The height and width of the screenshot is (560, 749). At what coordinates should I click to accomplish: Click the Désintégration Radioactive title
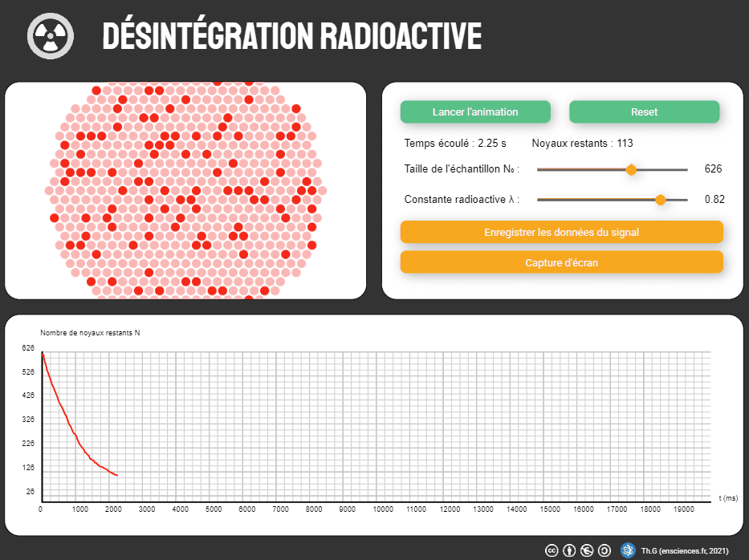pyautogui.click(x=291, y=35)
